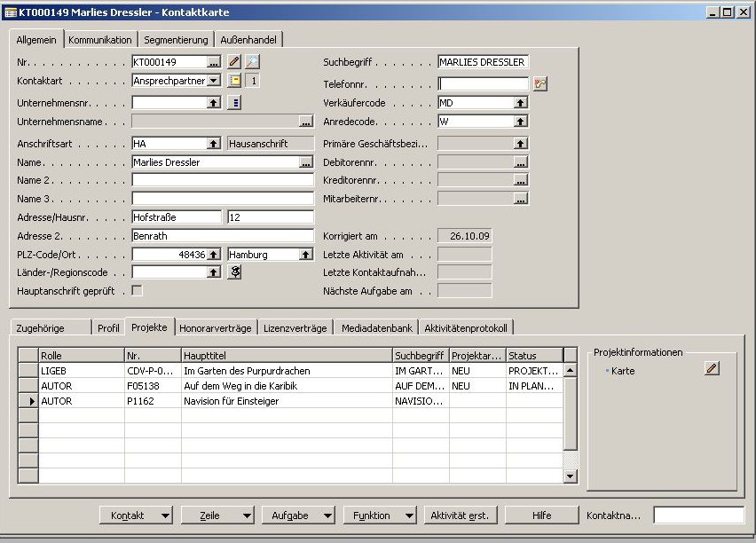This screenshot has width=756, height=543.
Task: Switch to the Zugehörige tab
Action: 51,328
